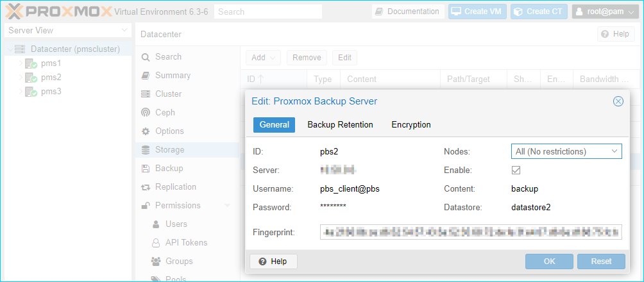Click the Search magnifier icon
644x282 pixels.
[x=146, y=57]
